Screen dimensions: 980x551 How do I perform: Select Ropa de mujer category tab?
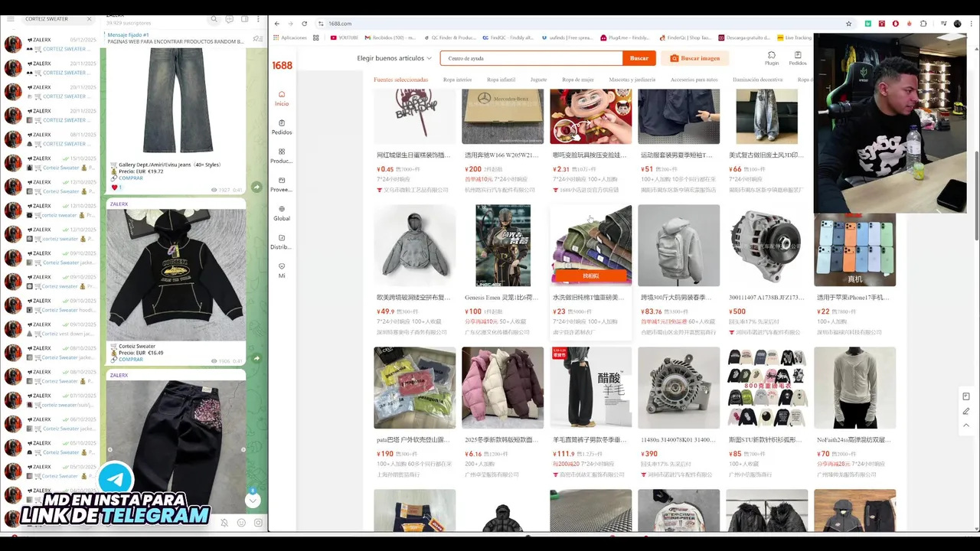578,80
